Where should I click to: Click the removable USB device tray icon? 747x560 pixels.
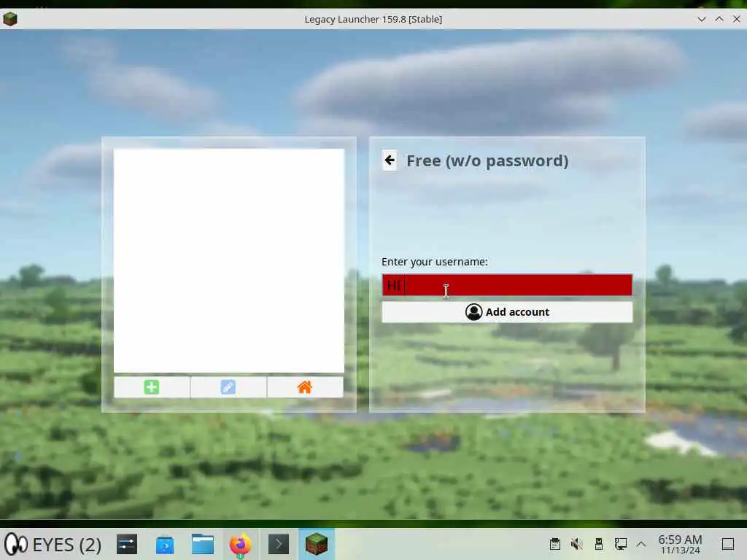tap(599, 544)
